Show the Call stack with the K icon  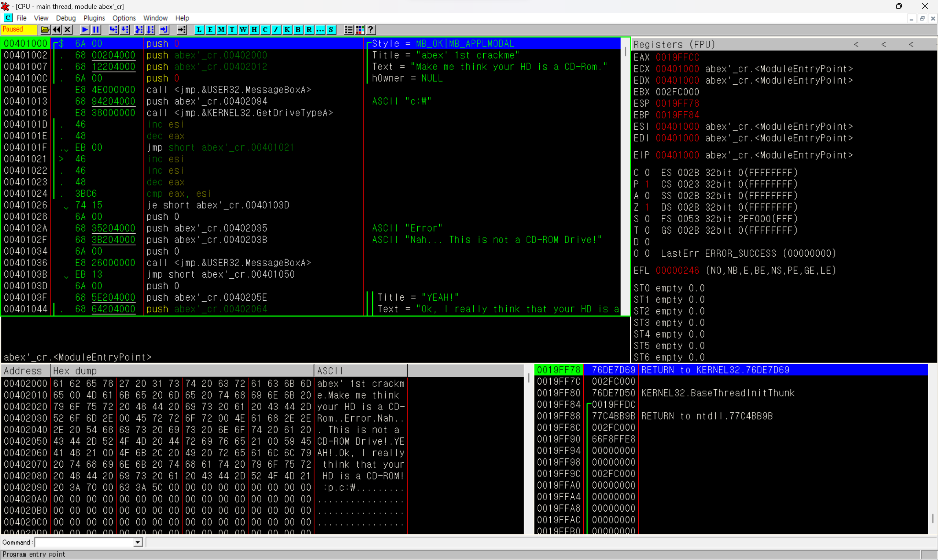pyautogui.click(x=287, y=30)
